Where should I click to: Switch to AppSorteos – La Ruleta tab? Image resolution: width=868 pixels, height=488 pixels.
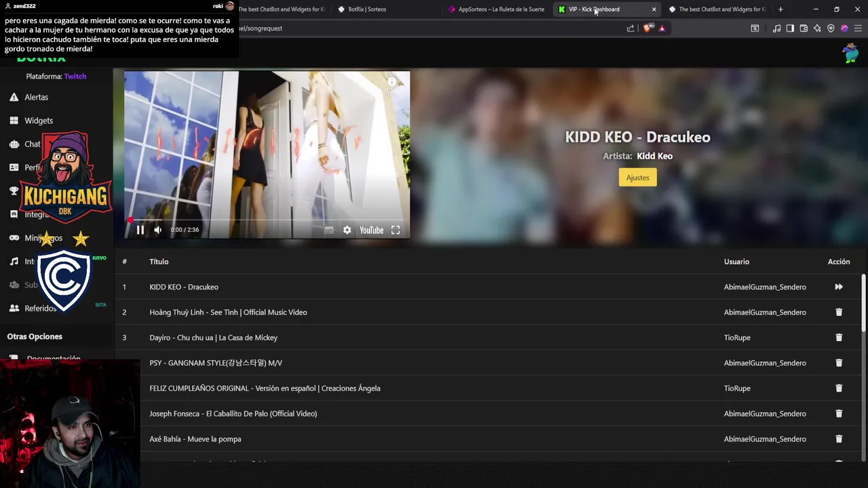[497, 9]
